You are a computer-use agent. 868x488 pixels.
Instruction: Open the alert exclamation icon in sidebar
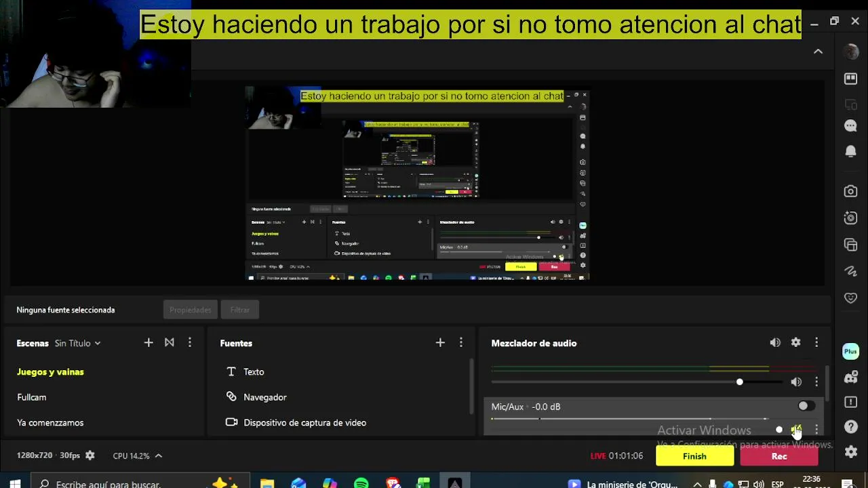click(851, 402)
